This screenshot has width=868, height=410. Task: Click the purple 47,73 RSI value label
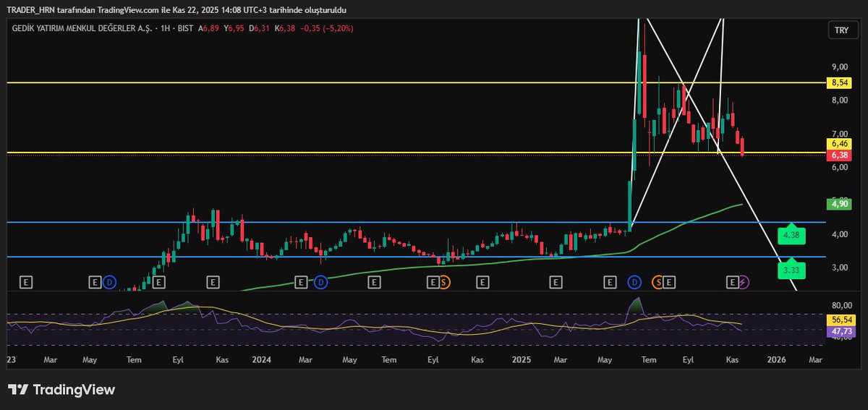click(x=840, y=330)
